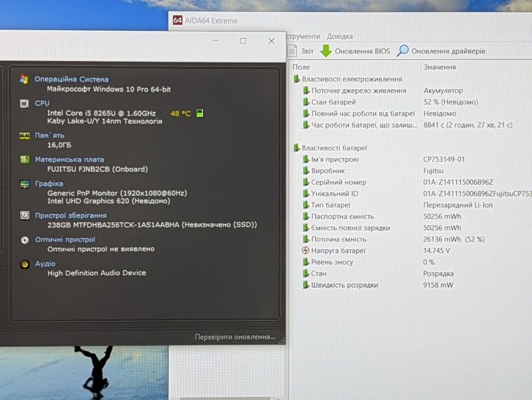Maximize the front system info window

click(x=244, y=41)
